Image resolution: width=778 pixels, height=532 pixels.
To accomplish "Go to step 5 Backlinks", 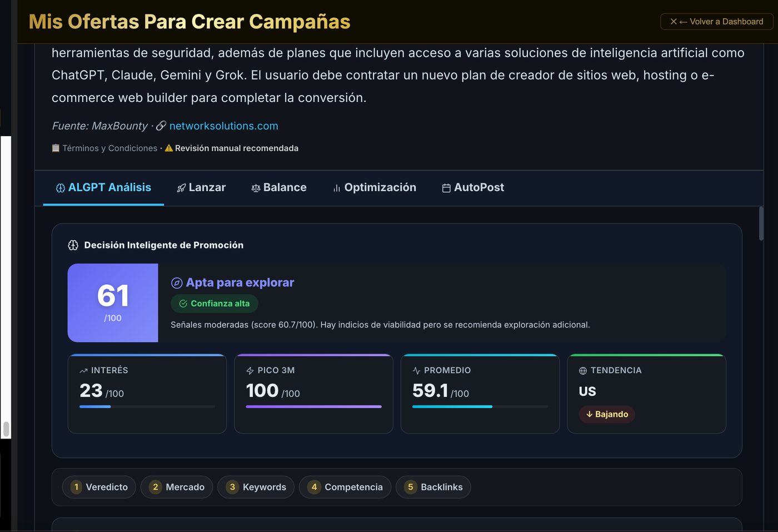I will pyautogui.click(x=433, y=487).
